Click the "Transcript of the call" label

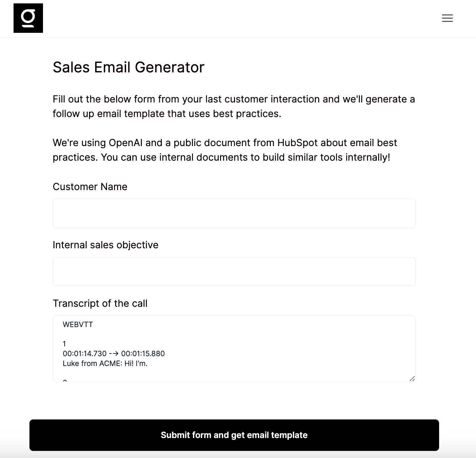(x=100, y=303)
